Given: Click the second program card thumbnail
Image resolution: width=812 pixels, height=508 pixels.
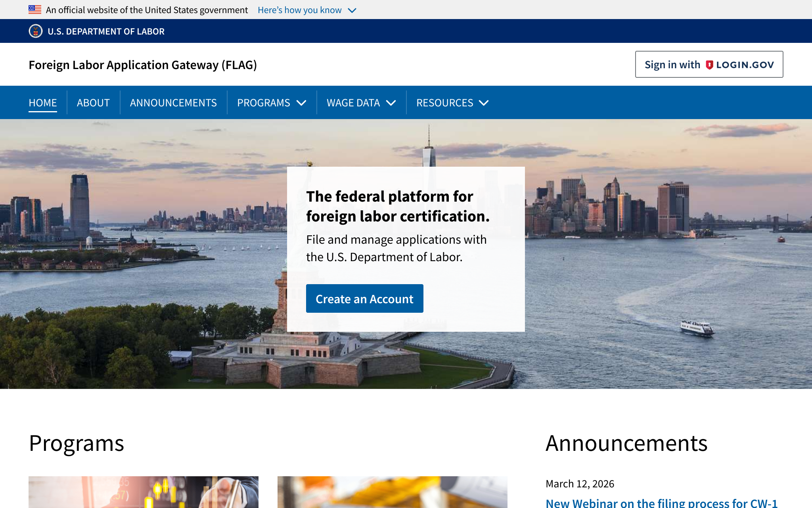Looking at the screenshot, I should 393,492.
